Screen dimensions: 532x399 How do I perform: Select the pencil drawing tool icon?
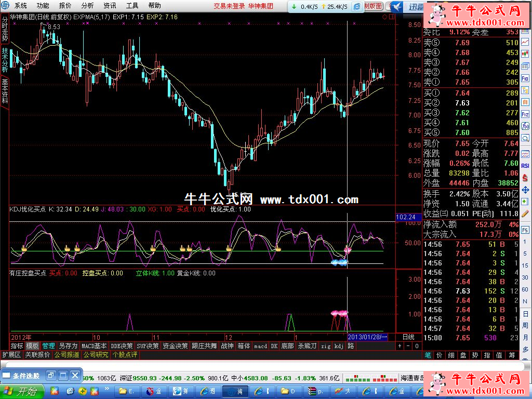pos(525,214)
